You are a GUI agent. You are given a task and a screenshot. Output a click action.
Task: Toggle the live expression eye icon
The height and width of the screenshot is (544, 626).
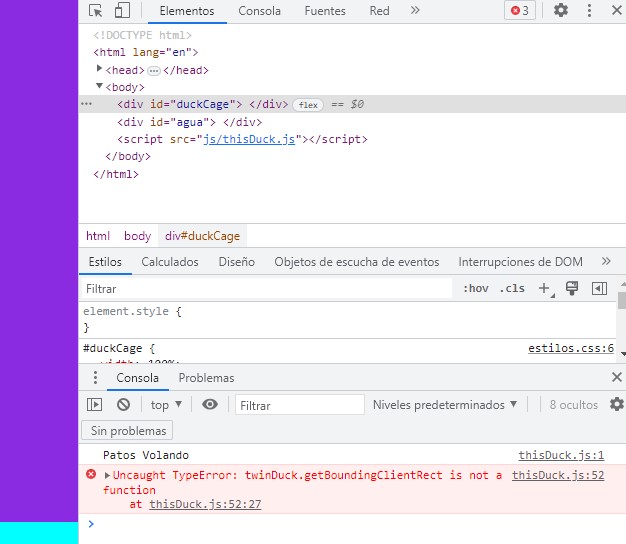tap(210, 404)
